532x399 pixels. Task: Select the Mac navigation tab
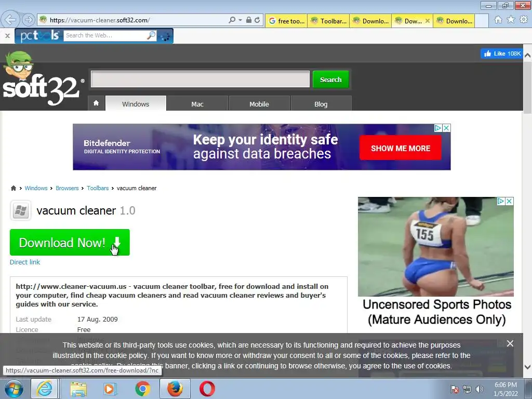coord(197,104)
